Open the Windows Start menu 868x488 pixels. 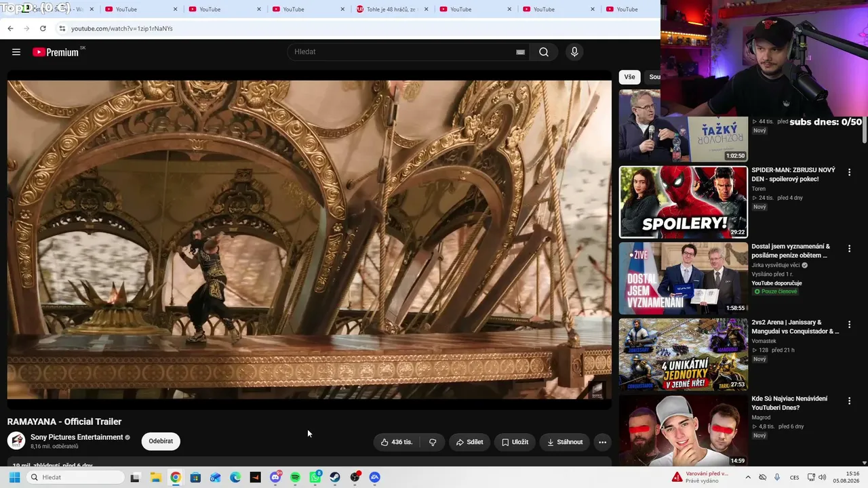click(14, 477)
